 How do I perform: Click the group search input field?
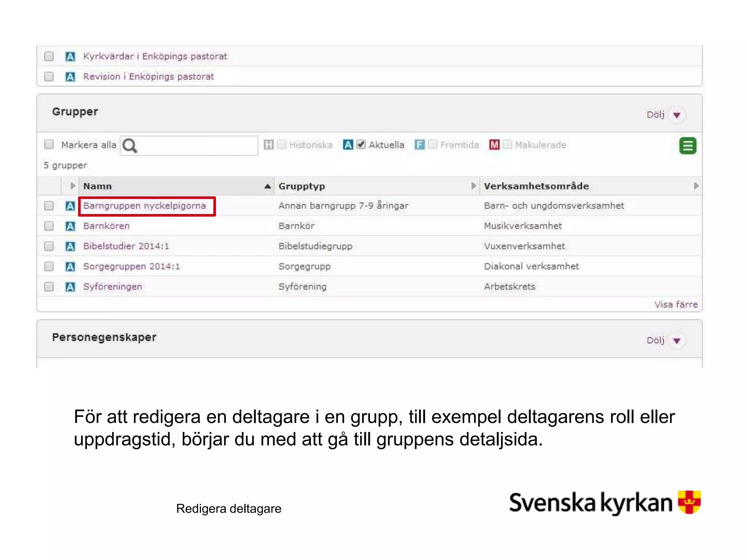(x=197, y=145)
